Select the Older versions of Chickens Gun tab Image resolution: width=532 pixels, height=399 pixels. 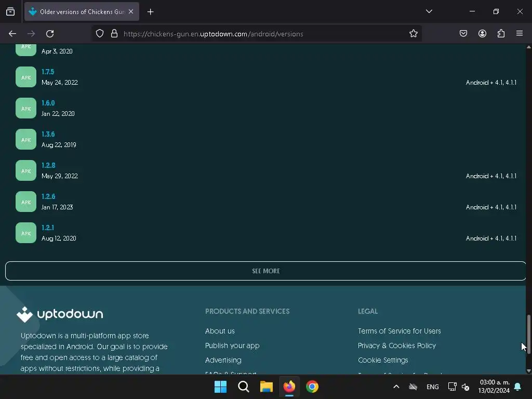82,11
